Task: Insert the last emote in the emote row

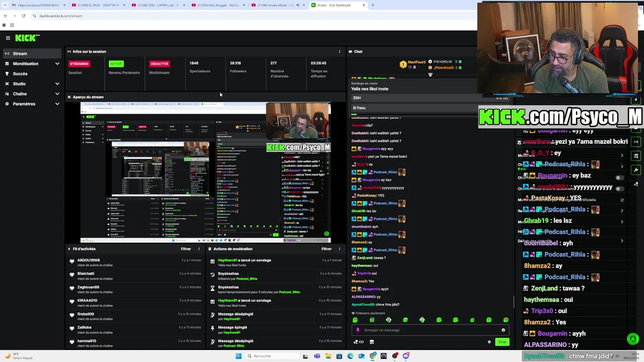Action: click(x=506, y=320)
